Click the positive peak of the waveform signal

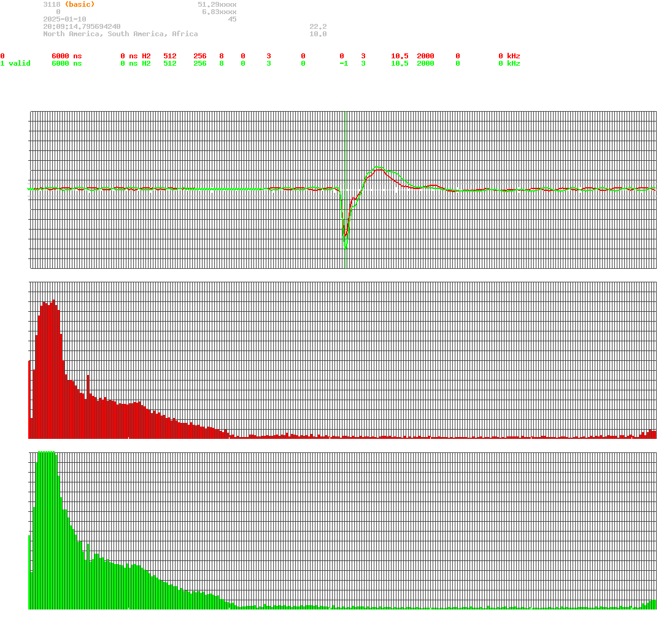pyautogui.click(x=379, y=168)
